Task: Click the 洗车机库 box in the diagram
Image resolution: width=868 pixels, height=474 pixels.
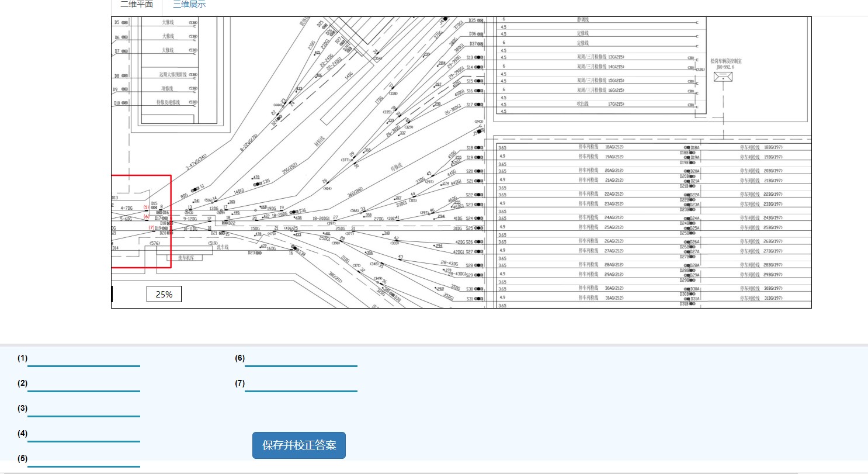Action: pos(185,258)
